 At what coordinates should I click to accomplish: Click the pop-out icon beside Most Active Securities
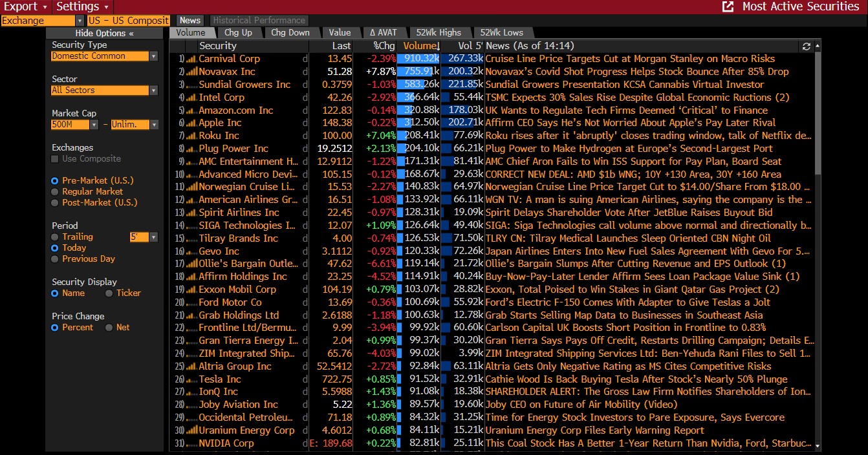[x=728, y=6]
